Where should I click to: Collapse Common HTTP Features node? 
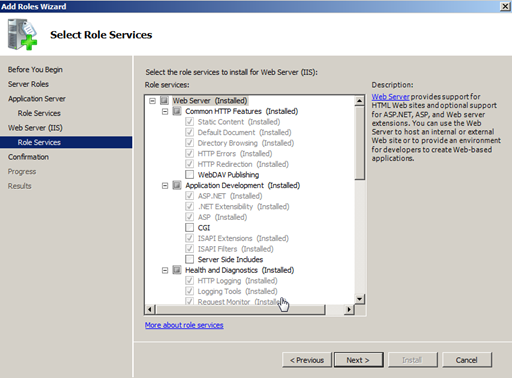pos(165,111)
